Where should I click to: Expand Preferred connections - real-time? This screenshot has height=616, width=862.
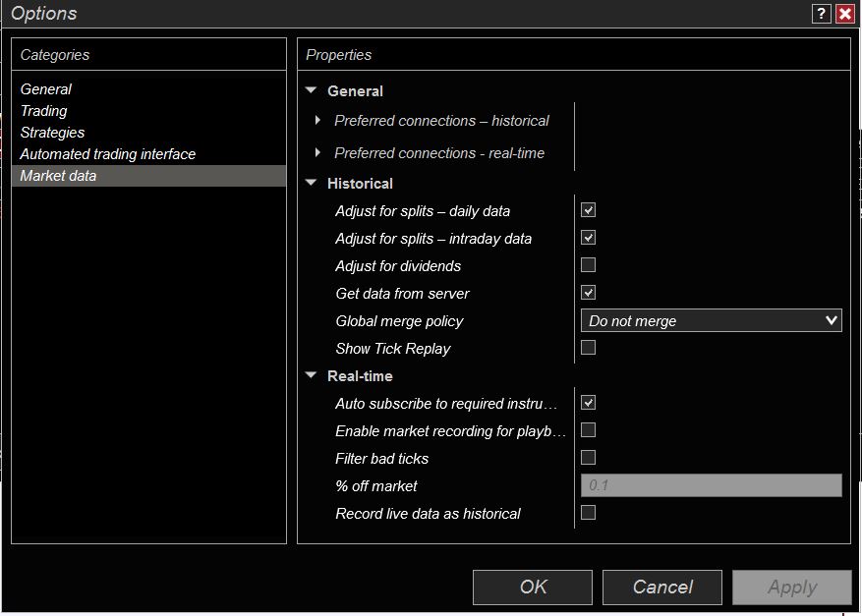317,153
